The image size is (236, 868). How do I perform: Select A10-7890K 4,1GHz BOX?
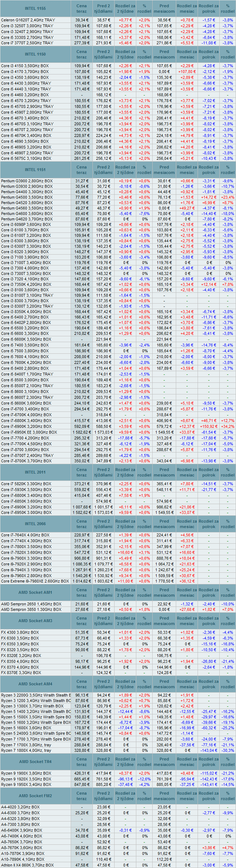click(22, 859)
